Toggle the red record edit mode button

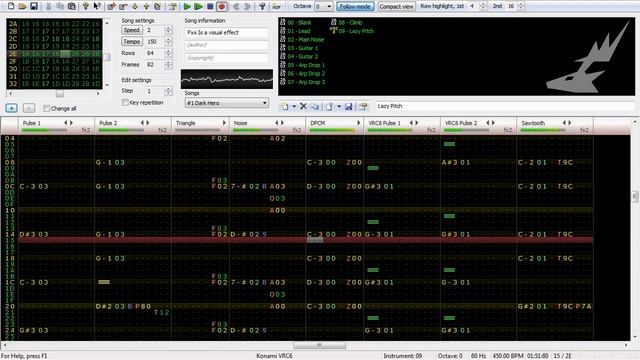(x=222, y=6)
